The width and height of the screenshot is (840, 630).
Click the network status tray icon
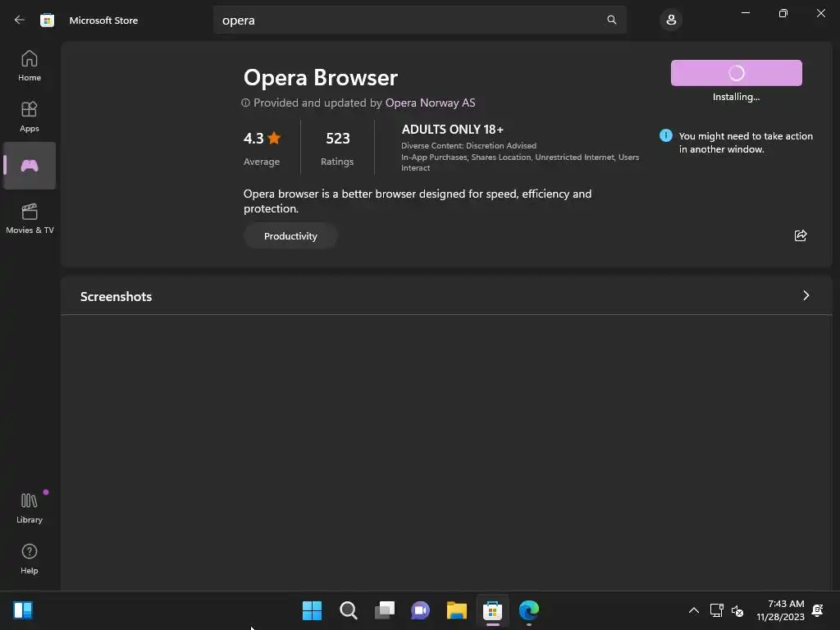pyautogui.click(x=716, y=610)
